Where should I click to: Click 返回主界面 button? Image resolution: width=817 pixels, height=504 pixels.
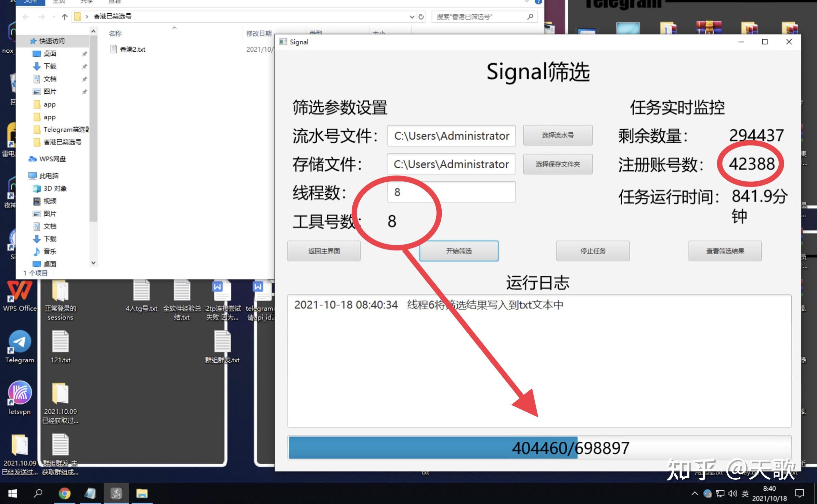(x=324, y=251)
